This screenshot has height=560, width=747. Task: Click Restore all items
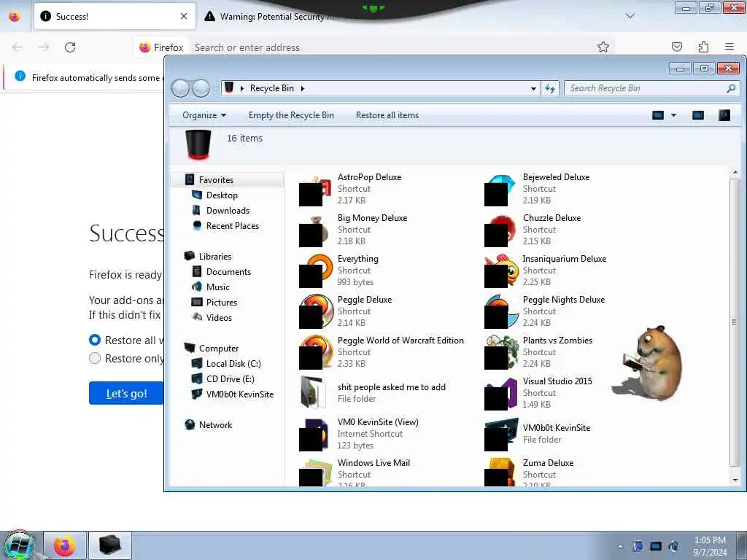click(387, 115)
